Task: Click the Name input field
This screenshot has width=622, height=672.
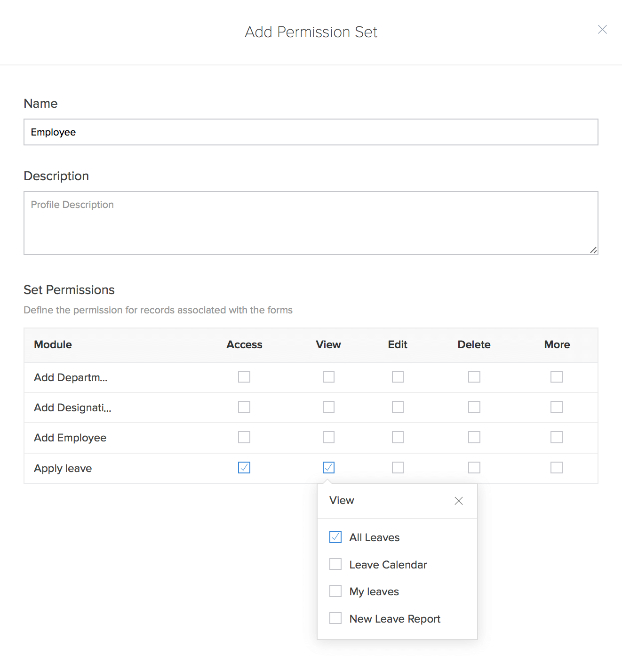Action: pyautogui.click(x=311, y=132)
